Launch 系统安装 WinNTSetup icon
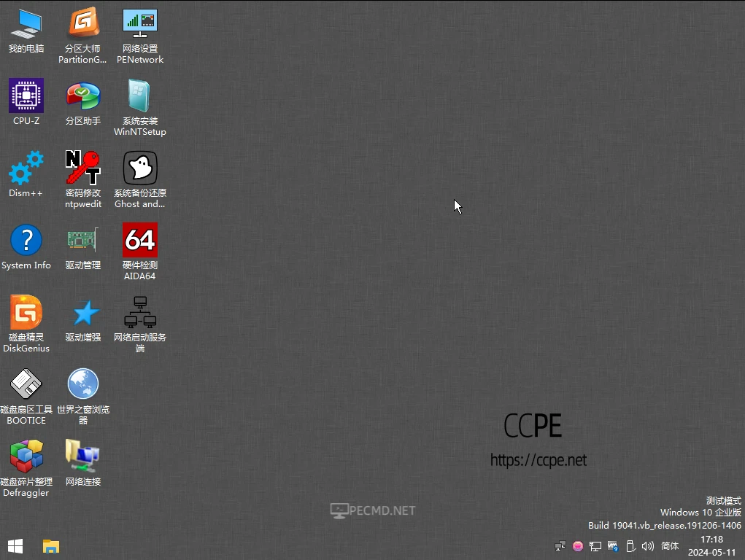The width and height of the screenshot is (745, 560). [x=139, y=108]
